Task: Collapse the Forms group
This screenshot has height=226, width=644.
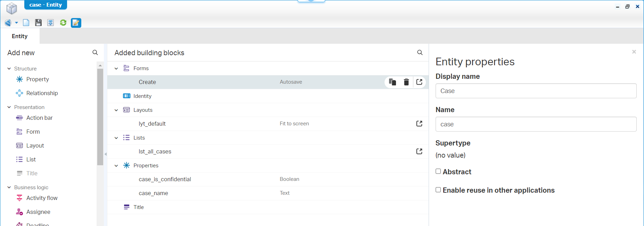Action: coord(116,68)
